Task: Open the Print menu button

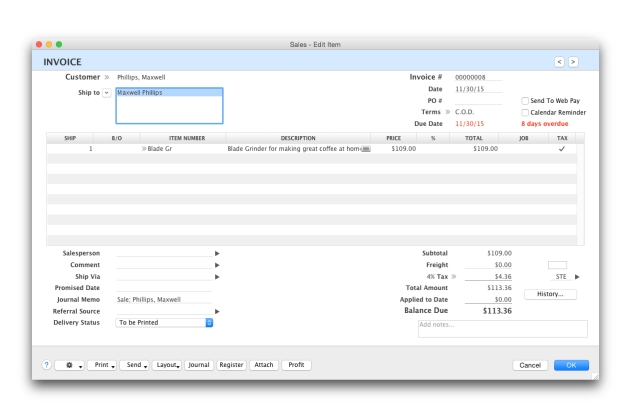Action: tap(102, 365)
